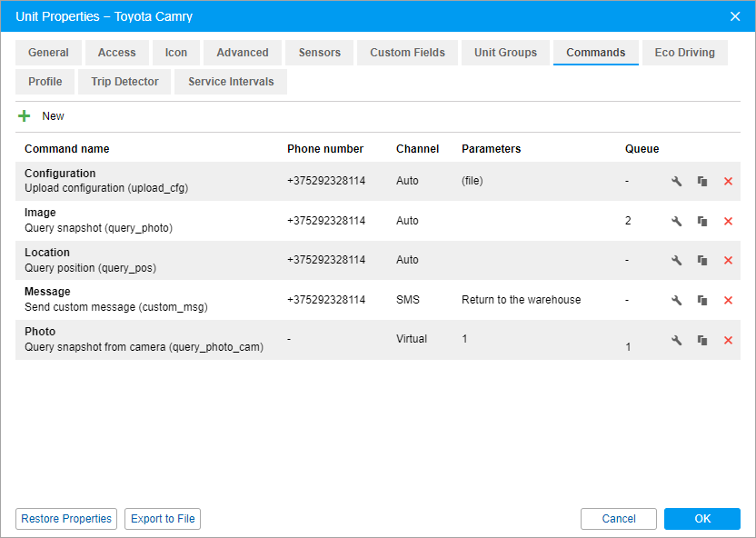
Task: Click the wrench icon for Configuration command
Action: tap(676, 182)
